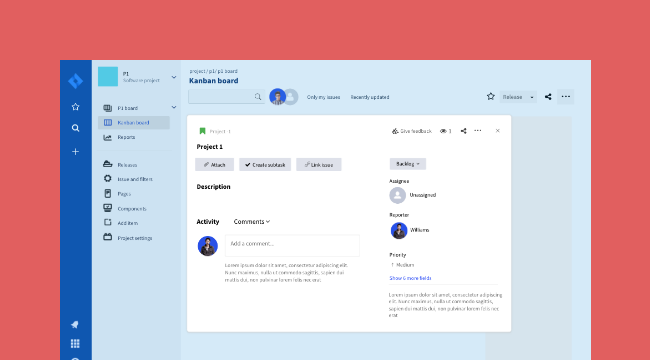Click into the board search field

226,97
